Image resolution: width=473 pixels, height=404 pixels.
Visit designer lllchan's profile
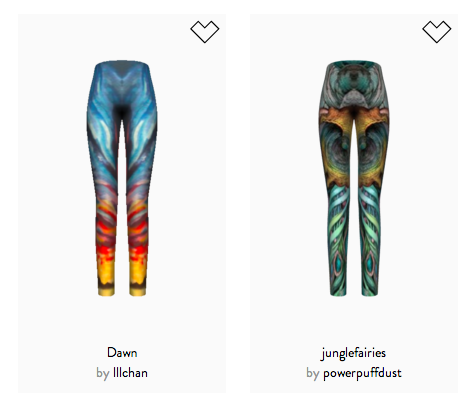coord(130,373)
